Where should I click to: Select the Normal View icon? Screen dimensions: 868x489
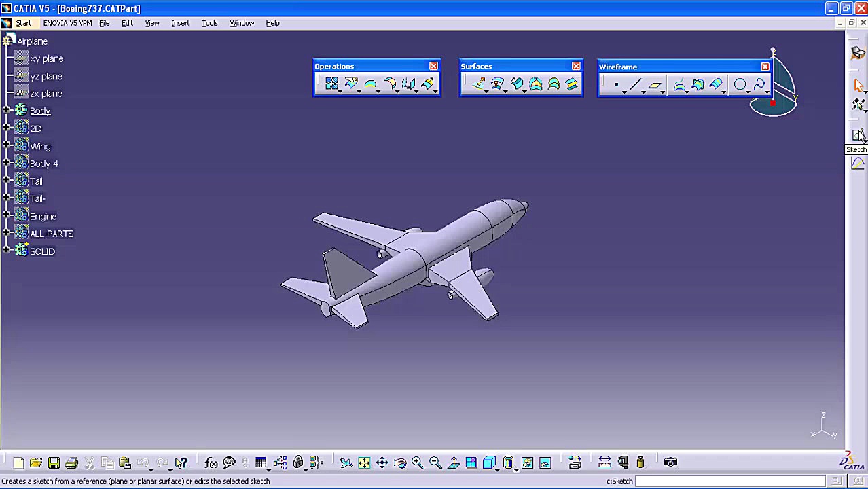(453, 463)
